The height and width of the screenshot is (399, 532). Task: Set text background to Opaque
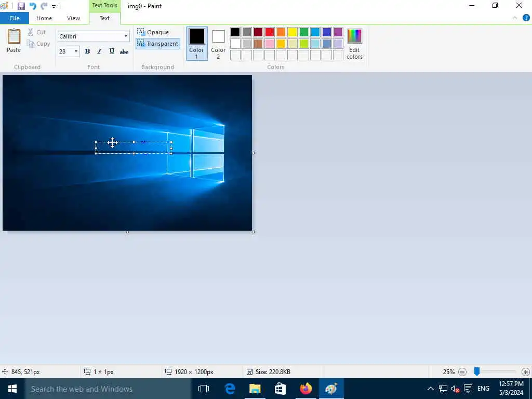(x=153, y=32)
